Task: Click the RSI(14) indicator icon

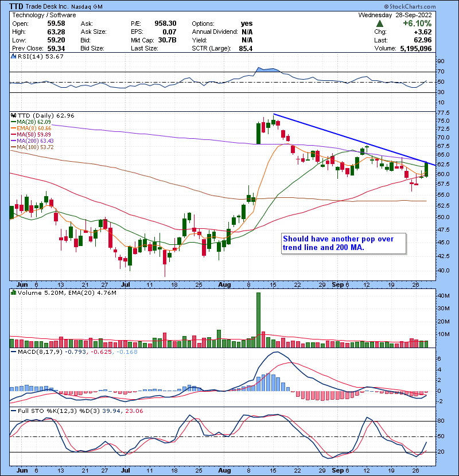Action: (13, 56)
